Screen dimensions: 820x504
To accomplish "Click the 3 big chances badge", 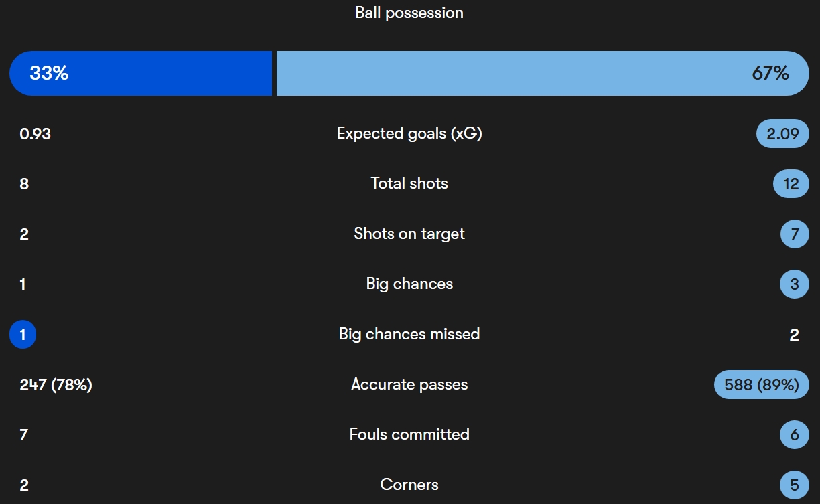I will [795, 284].
